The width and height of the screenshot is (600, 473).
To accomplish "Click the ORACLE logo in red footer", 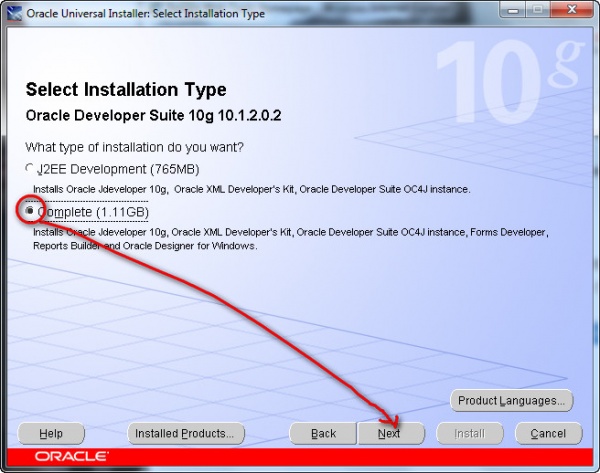I will (x=72, y=456).
